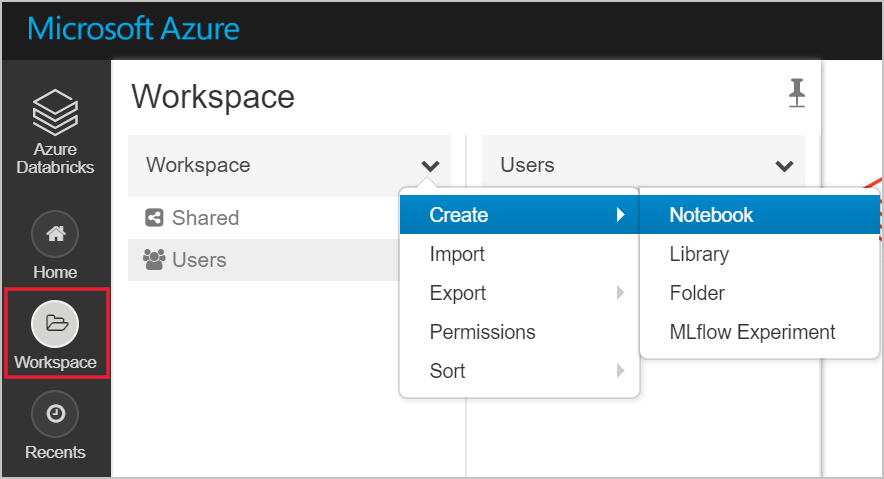The width and height of the screenshot is (884, 479).
Task: Expand the Export submenu arrow
Action: point(621,293)
